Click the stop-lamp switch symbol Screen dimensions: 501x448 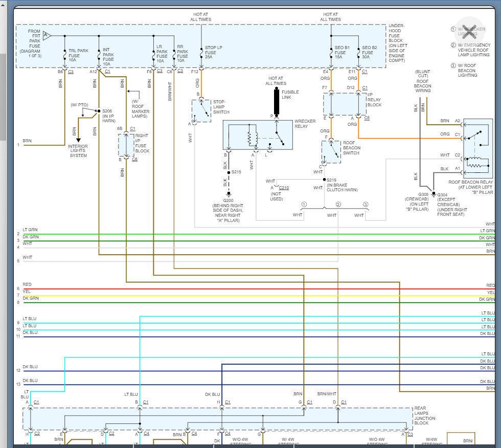pyautogui.click(x=202, y=110)
